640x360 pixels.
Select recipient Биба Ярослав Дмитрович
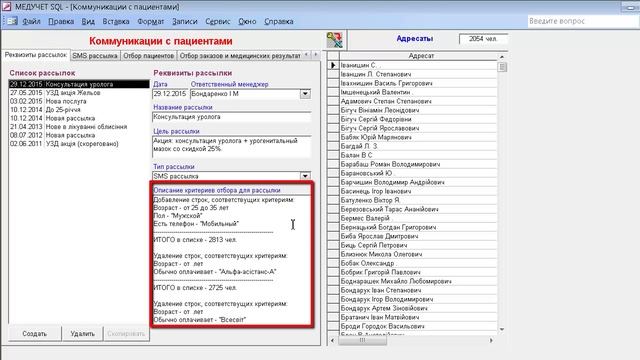[x=418, y=236]
